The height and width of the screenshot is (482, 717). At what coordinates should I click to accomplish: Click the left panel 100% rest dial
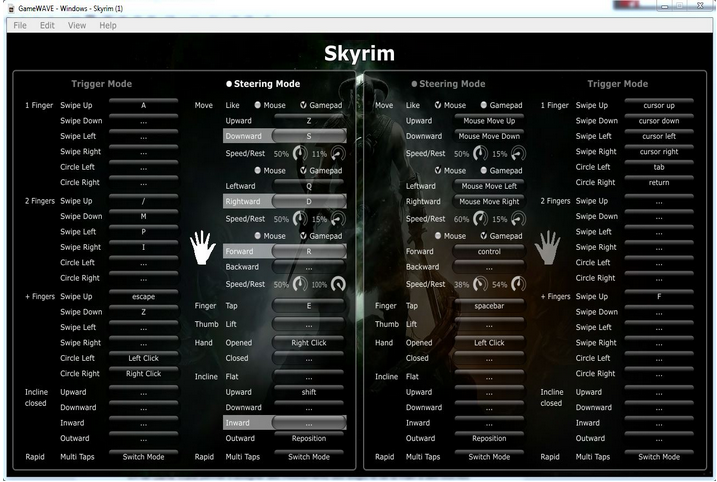tap(338, 284)
